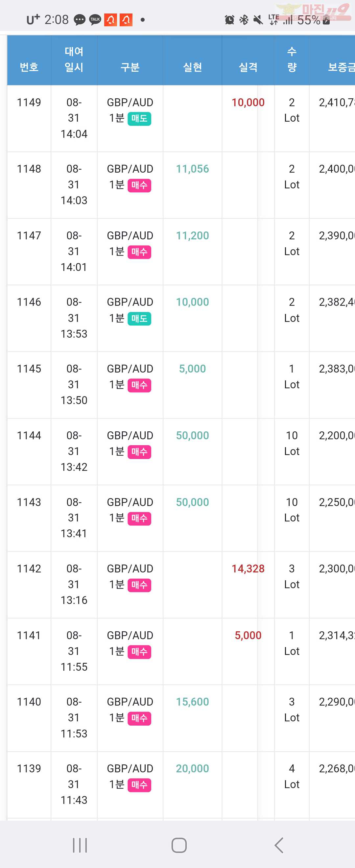Tap the alarm clock status icon

coord(229,20)
